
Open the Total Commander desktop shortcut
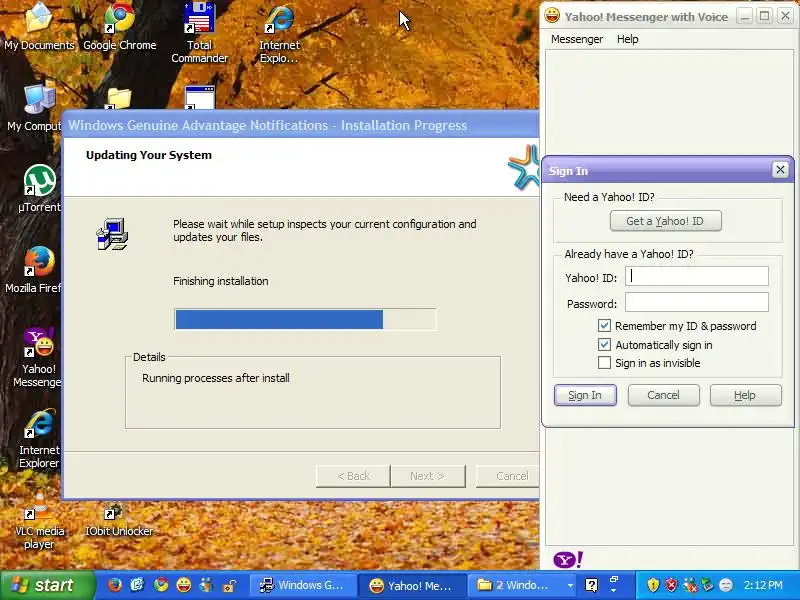coord(199,33)
